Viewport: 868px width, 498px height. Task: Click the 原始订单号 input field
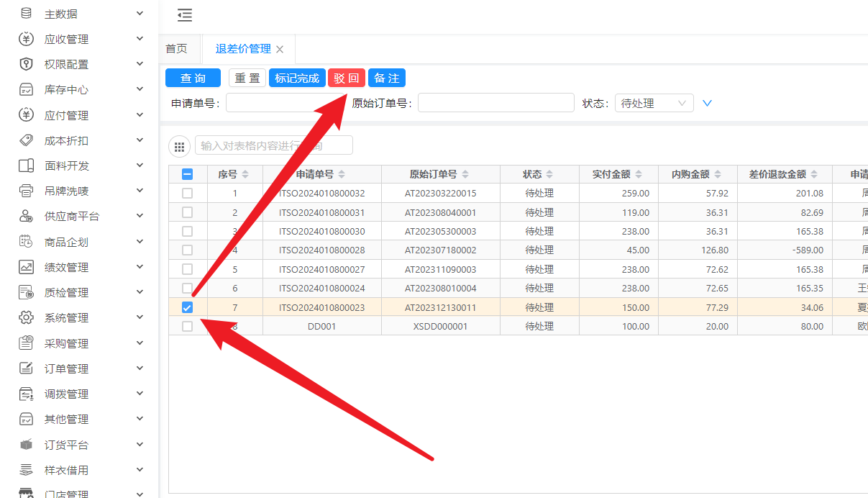click(495, 103)
